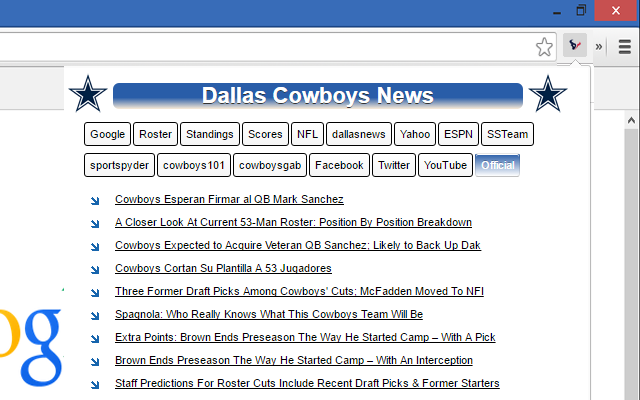Click arrow icon beside Spagnola headline
The width and height of the screenshot is (640, 400).
[x=95, y=316]
